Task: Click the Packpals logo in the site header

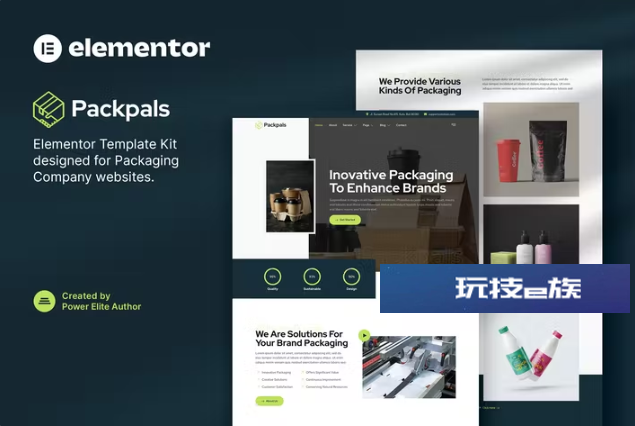Action: tap(271, 125)
